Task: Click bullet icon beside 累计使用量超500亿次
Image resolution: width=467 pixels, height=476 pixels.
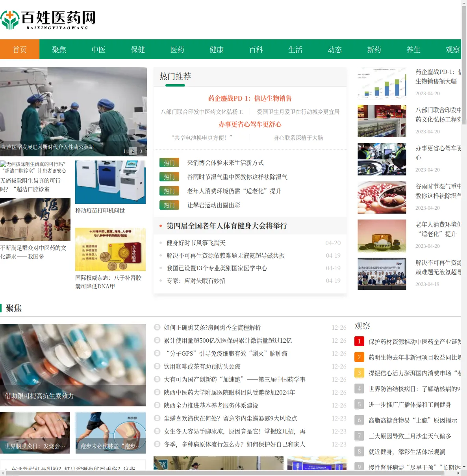Action: point(157,340)
